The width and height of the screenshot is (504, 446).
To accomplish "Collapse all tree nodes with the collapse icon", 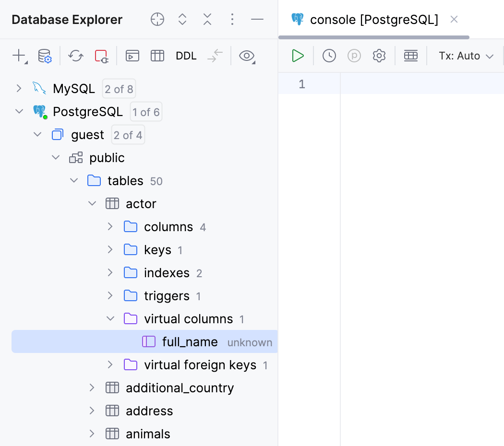I will pos(207,19).
